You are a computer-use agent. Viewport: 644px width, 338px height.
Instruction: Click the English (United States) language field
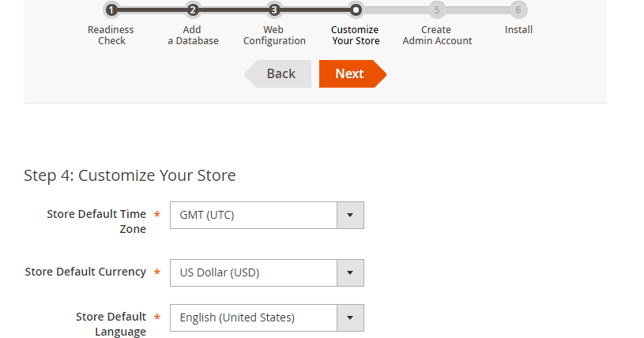coord(254,317)
